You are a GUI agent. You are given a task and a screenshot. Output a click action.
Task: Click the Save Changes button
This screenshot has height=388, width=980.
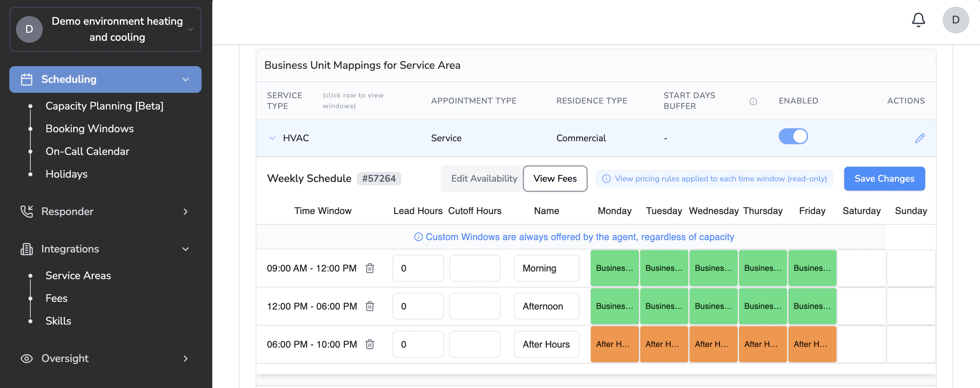(884, 178)
